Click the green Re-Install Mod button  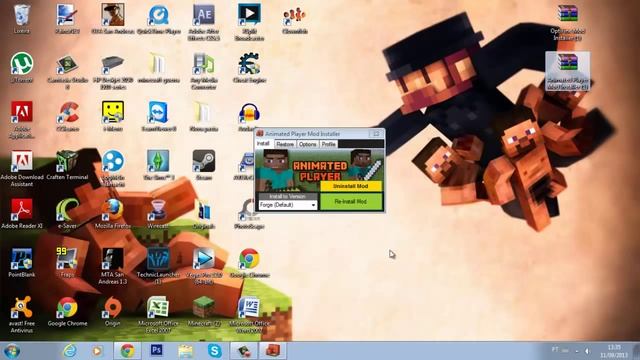[351, 202]
